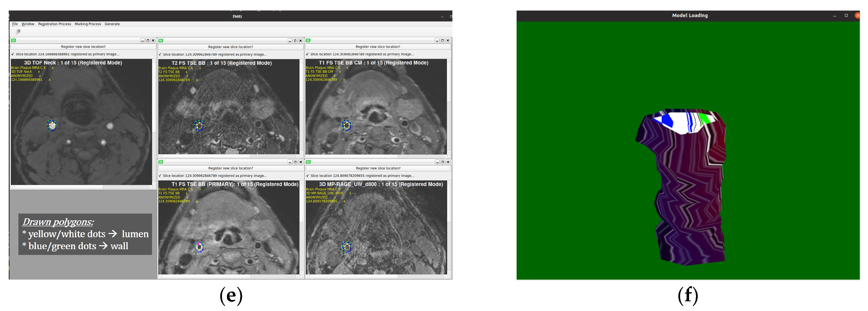This screenshot has height=311, width=868.
Task: Click the horizontal scrollbar of the T1 FS TSE BB (PRIMARY) image
Action: [x=229, y=277]
